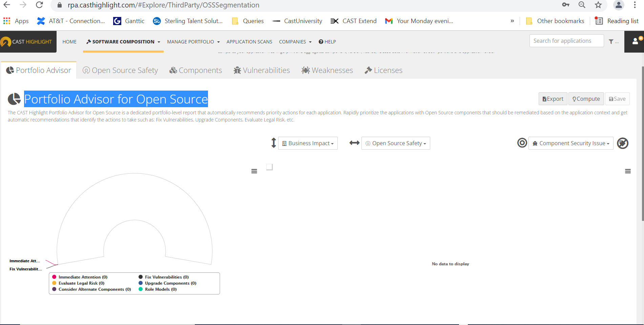Open the user profile icon

[x=635, y=41]
